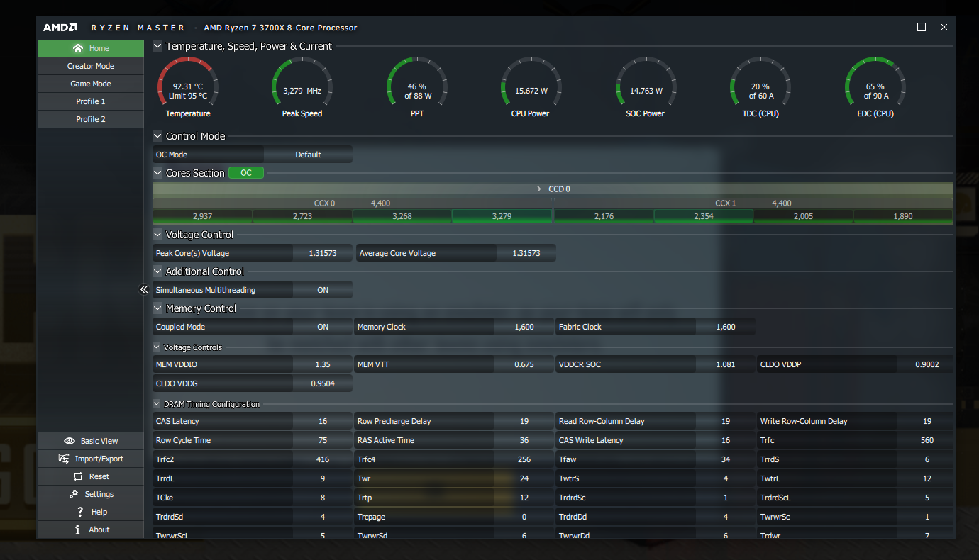Open Import/Export
This screenshot has height=560, width=979.
click(x=91, y=459)
